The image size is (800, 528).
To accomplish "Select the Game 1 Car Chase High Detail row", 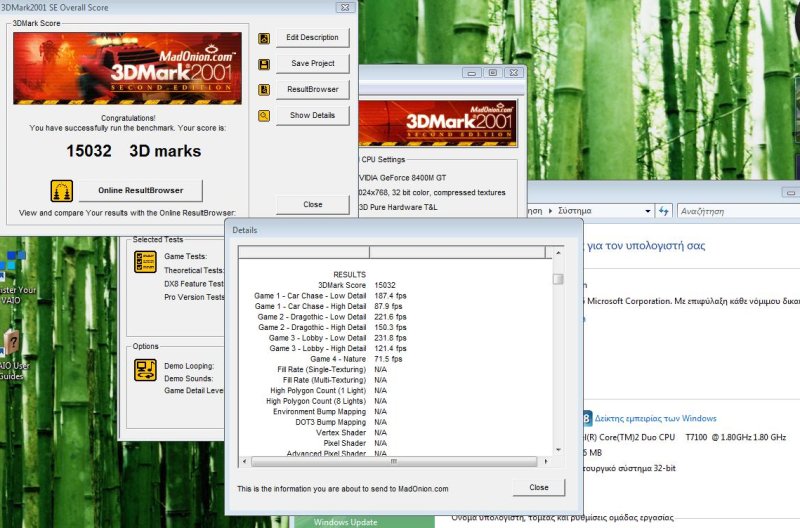I will tap(328, 307).
